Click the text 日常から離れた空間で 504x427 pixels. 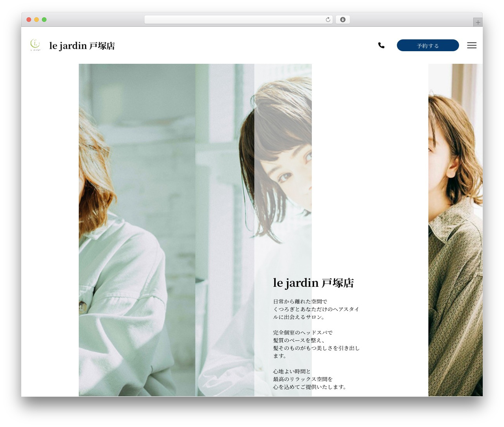300,301
